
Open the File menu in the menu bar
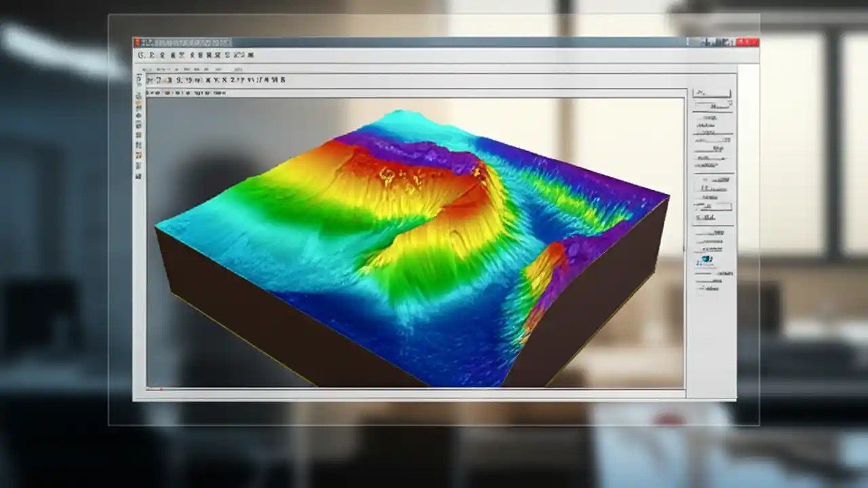click(141, 55)
